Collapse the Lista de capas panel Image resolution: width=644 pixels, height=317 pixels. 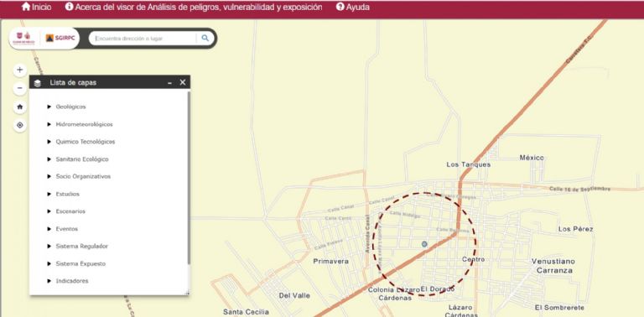click(x=169, y=83)
